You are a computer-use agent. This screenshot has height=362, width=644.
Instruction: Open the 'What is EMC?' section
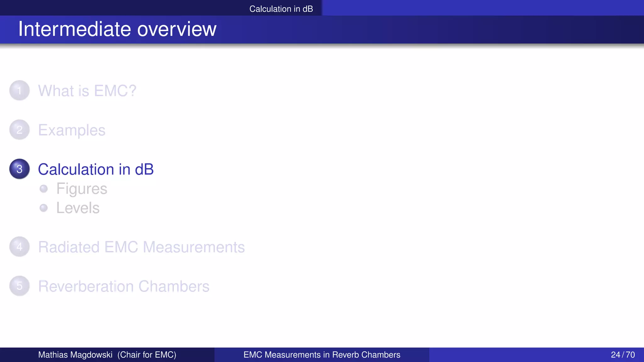[x=87, y=91]
